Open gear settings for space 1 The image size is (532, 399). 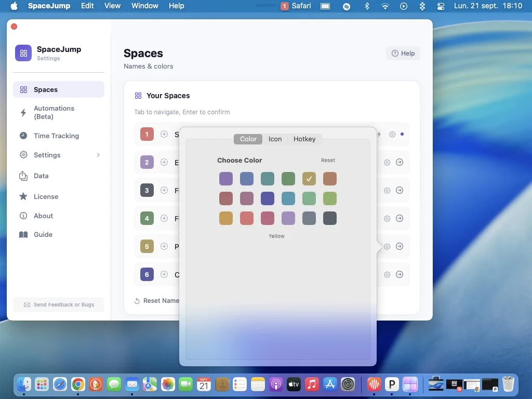[392, 135]
